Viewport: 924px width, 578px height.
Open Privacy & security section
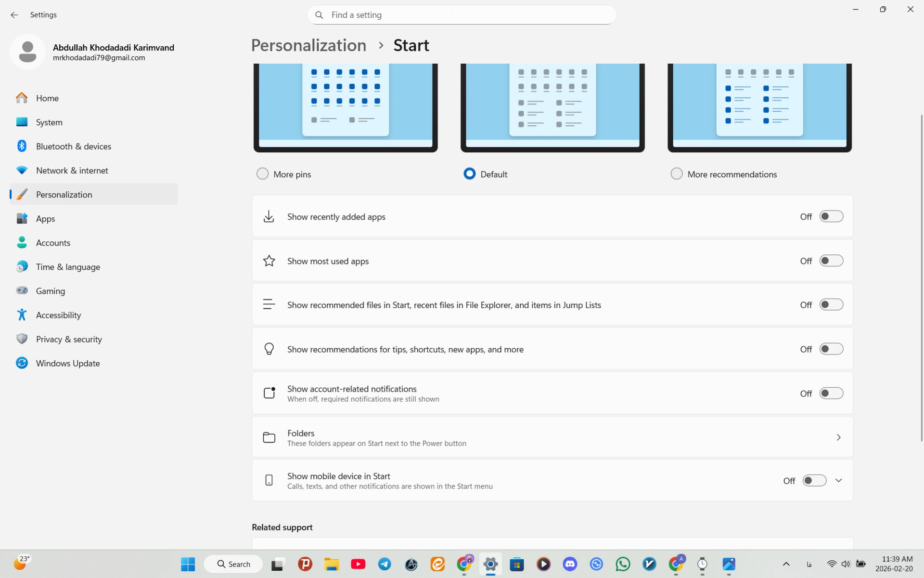coord(69,339)
